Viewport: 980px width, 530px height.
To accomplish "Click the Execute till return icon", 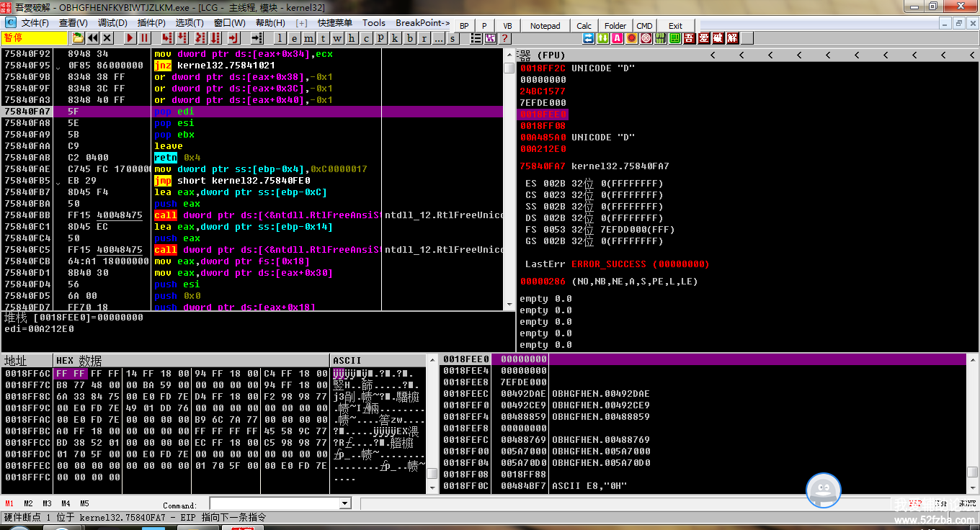I will 233,37.
